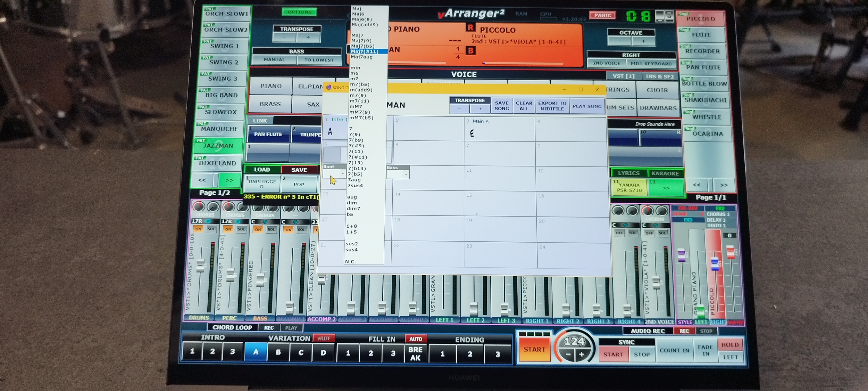The width and height of the screenshot is (868, 391).
Task: Click the right knob on BASS channel
Action: pos(273,208)
